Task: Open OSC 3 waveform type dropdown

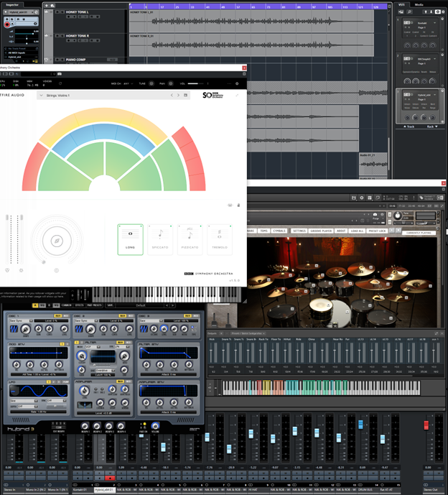Action: tap(151, 320)
